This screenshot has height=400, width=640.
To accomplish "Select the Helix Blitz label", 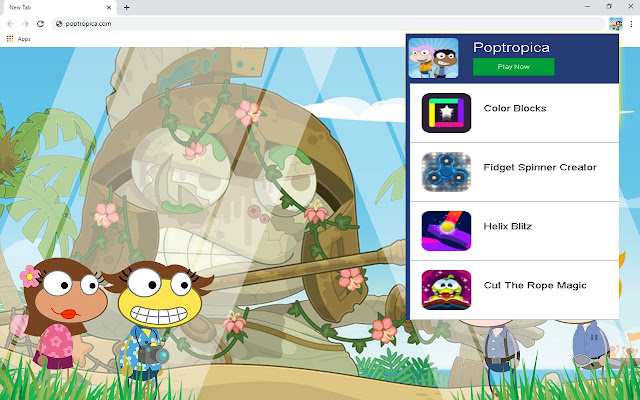I will coord(507,226).
